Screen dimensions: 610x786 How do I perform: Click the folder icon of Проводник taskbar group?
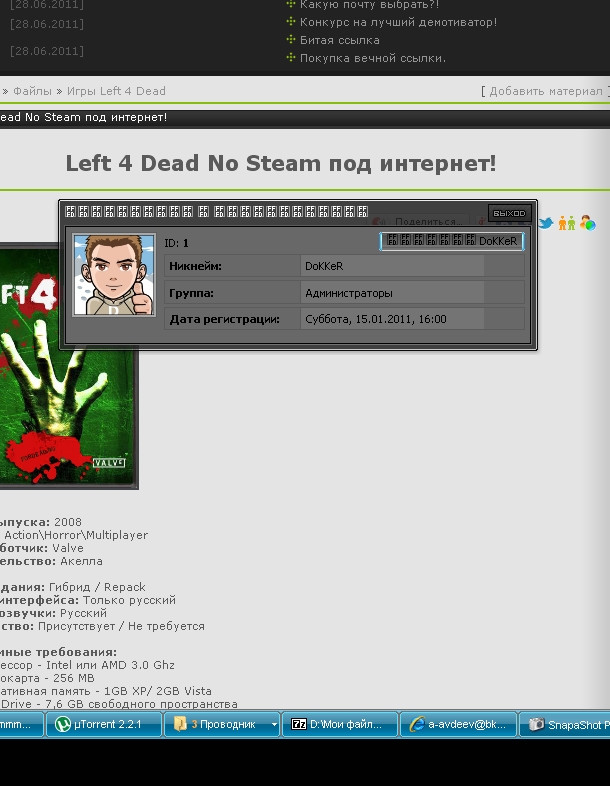pyautogui.click(x=180, y=724)
